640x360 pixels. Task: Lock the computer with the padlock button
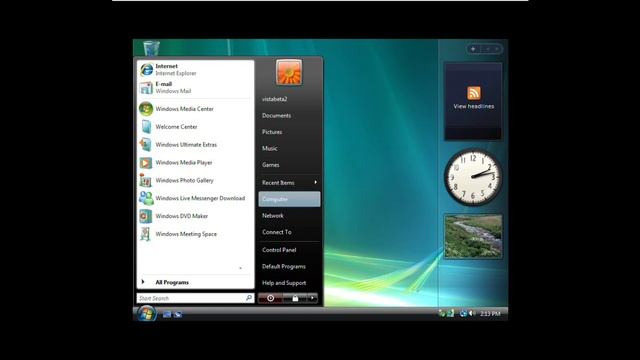[x=295, y=298]
